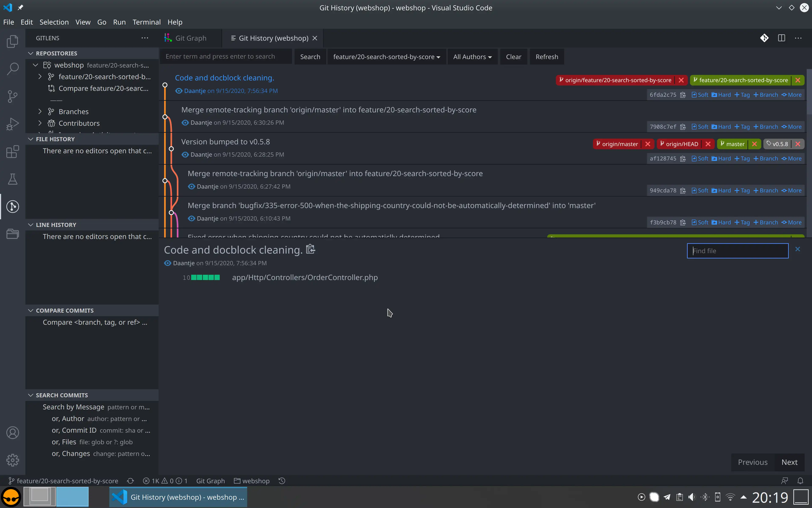Screen dimensions: 812x508
Task: Open the Terminal menu
Action: [147, 22]
